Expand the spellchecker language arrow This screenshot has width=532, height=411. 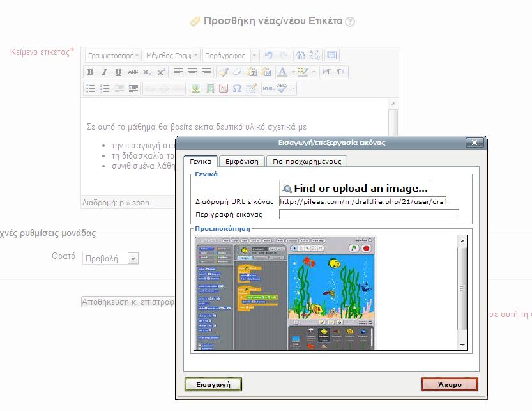(x=294, y=89)
